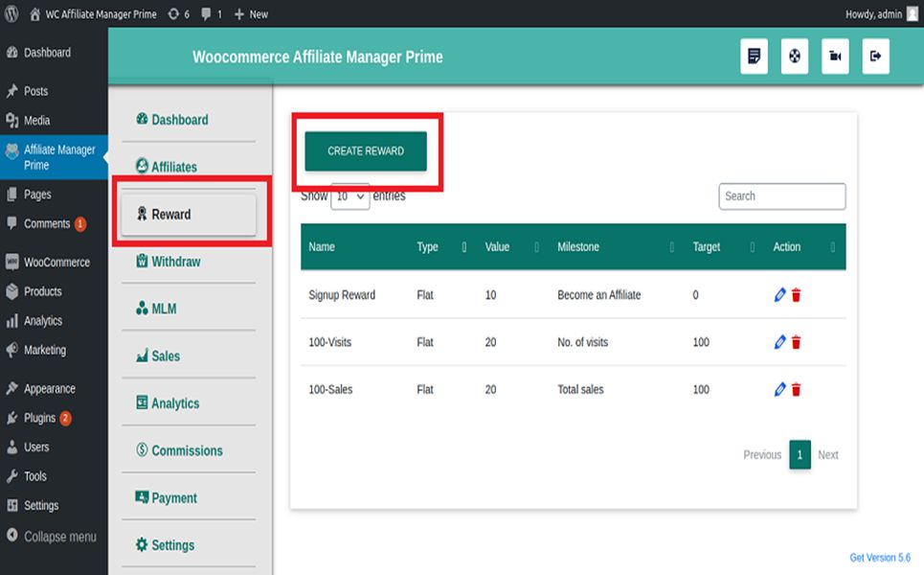Open WooCommerce in admin sidebar
The image size is (924, 575).
56,263
